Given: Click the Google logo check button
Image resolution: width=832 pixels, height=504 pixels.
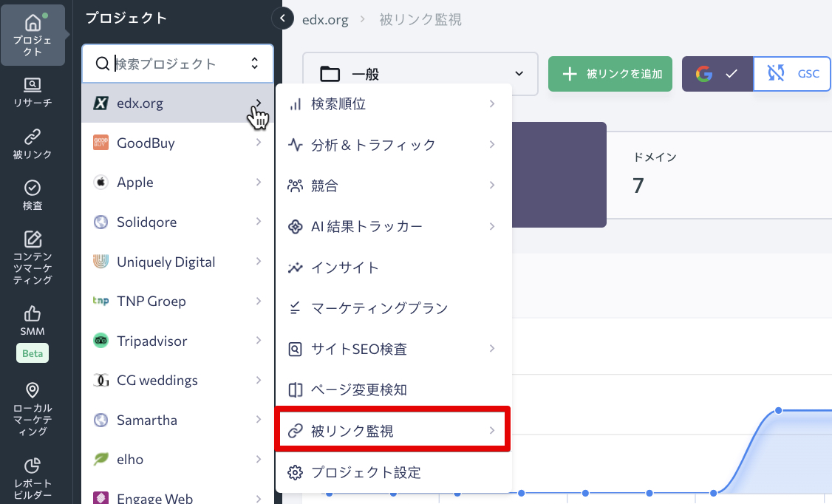Looking at the screenshot, I should [717, 74].
